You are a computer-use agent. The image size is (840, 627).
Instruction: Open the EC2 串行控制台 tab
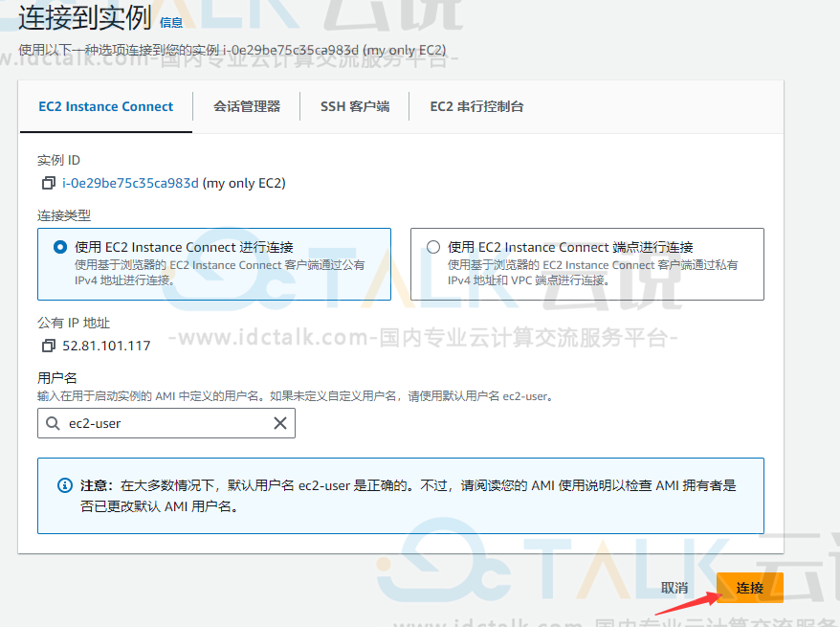click(476, 106)
